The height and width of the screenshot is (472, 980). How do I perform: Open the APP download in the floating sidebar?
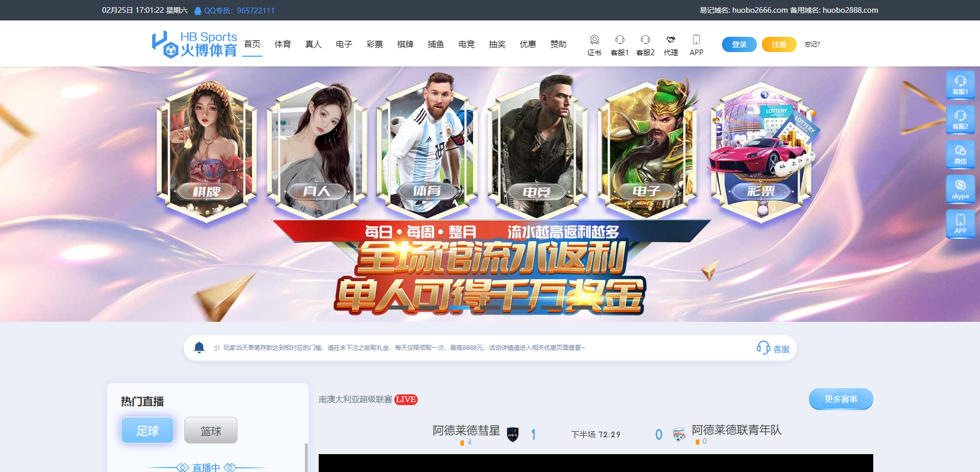pyautogui.click(x=960, y=223)
